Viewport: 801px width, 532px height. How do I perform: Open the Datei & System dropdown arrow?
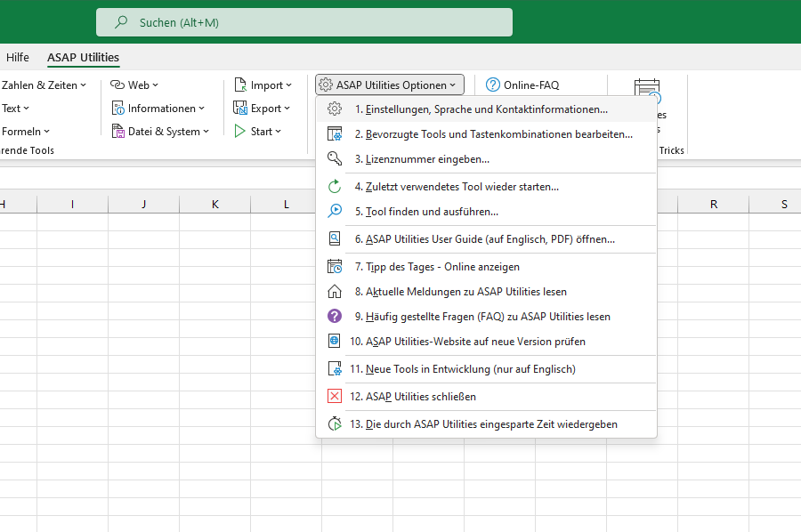pyautogui.click(x=206, y=132)
